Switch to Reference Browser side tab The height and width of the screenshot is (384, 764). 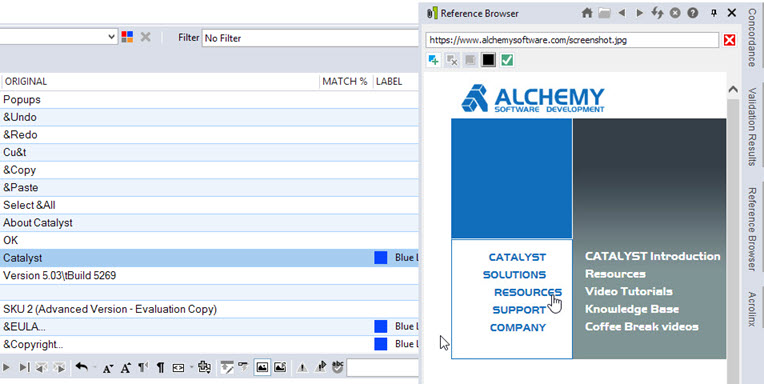(x=752, y=229)
